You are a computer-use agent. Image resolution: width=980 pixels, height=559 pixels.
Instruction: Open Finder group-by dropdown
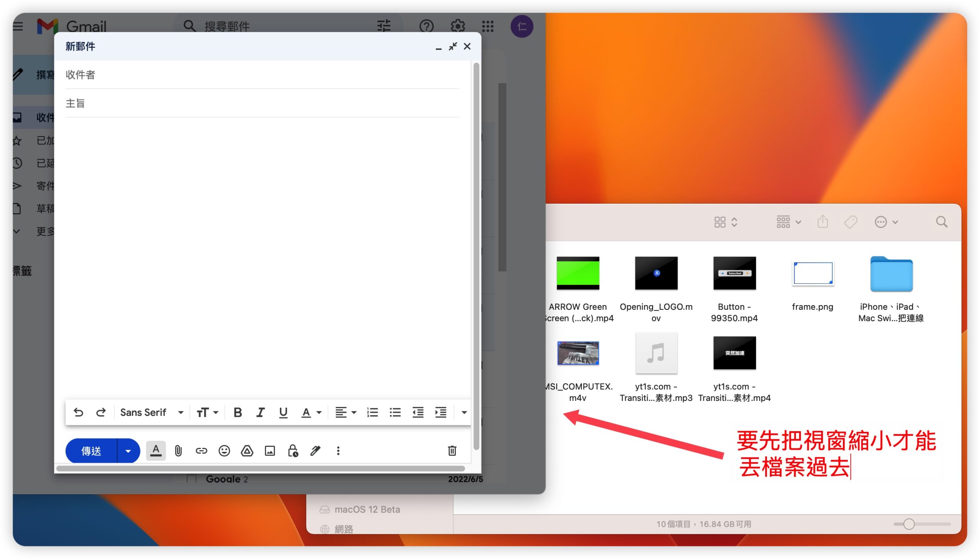[x=789, y=222]
